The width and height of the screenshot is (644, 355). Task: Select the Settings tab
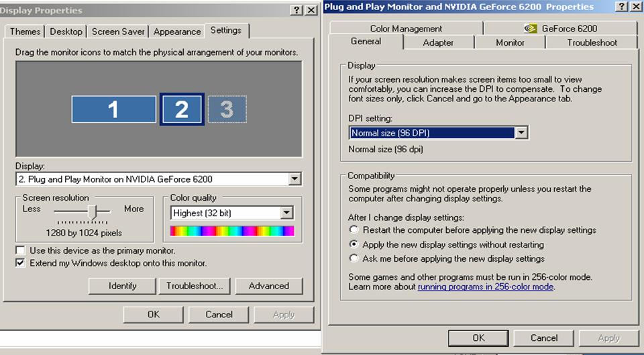click(x=226, y=30)
